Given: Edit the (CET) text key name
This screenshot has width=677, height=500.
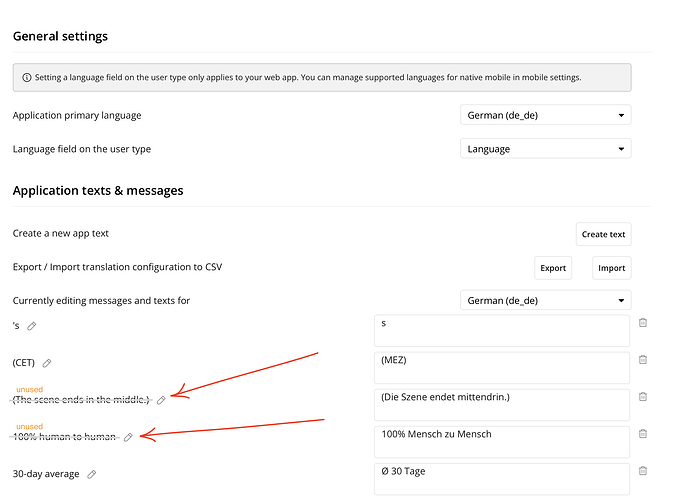Looking at the screenshot, I should click(x=47, y=363).
